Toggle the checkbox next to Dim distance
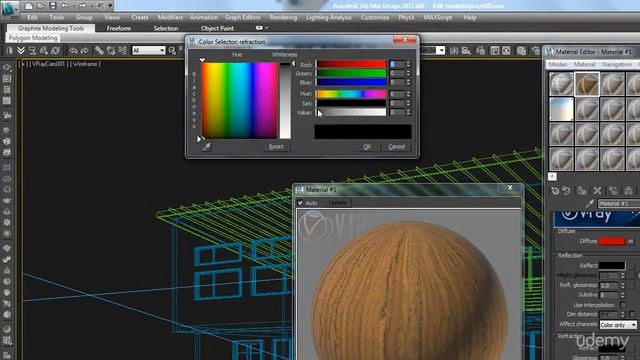Image resolution: width=640 pixels, height=360 pixels. tap(632, 314)
